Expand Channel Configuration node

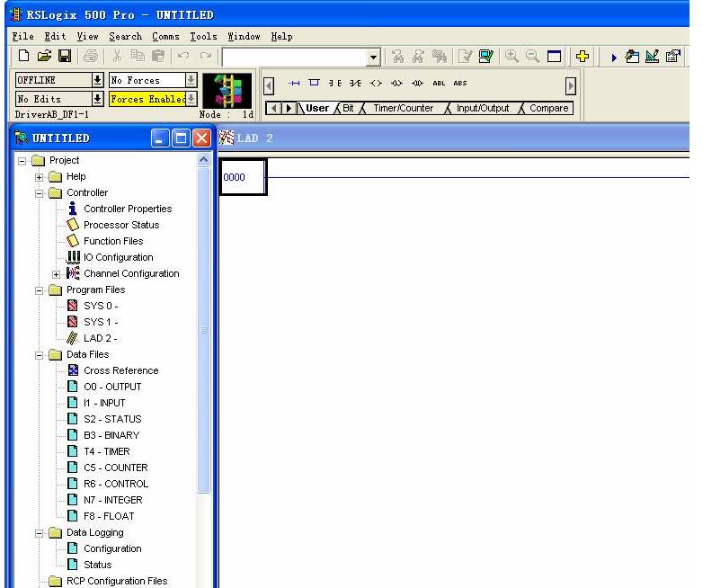point(56,274)
